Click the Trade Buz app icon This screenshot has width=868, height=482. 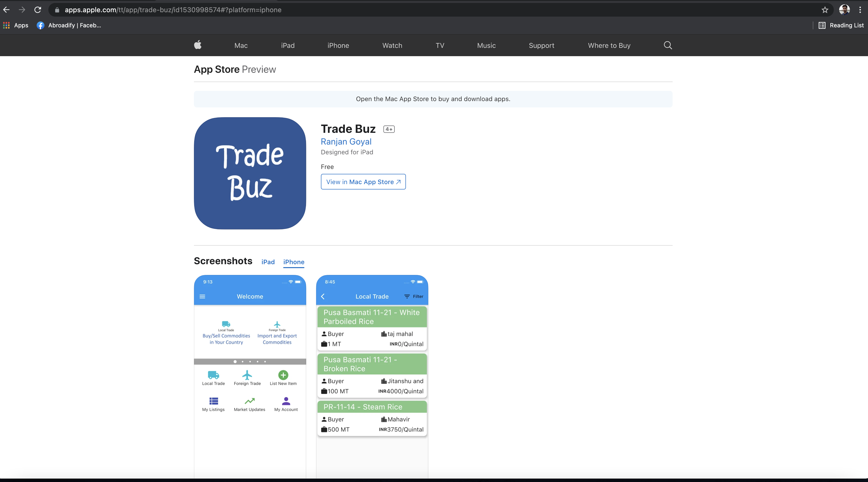coord(250,173)
